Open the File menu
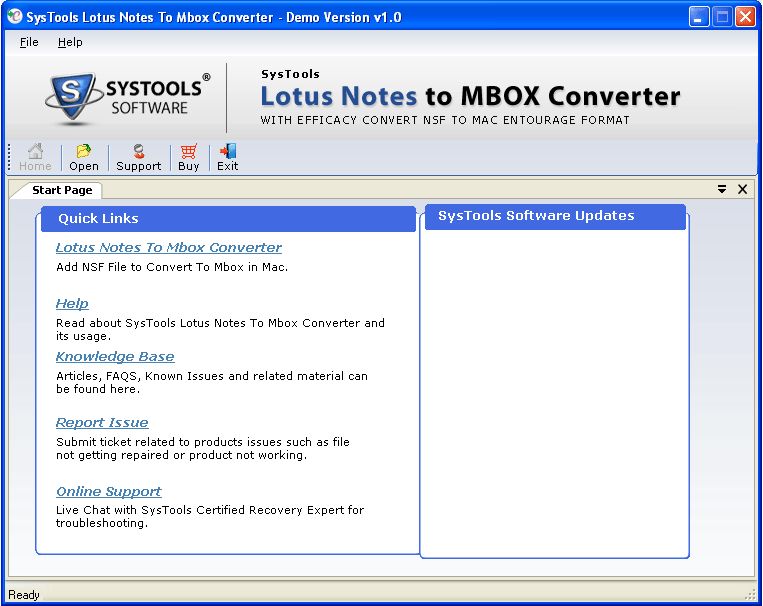The image size is (763, 606). (x=29, y=42)
